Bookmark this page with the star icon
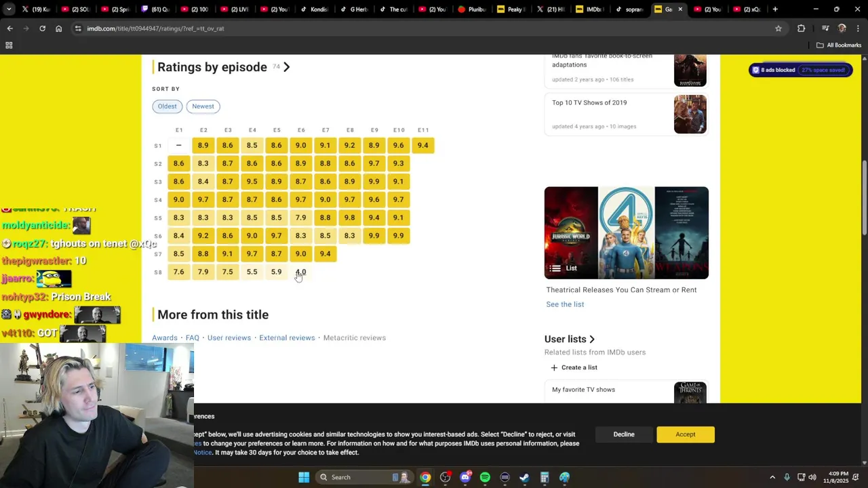This screenshot has height=488, width=868. [778, 28]
